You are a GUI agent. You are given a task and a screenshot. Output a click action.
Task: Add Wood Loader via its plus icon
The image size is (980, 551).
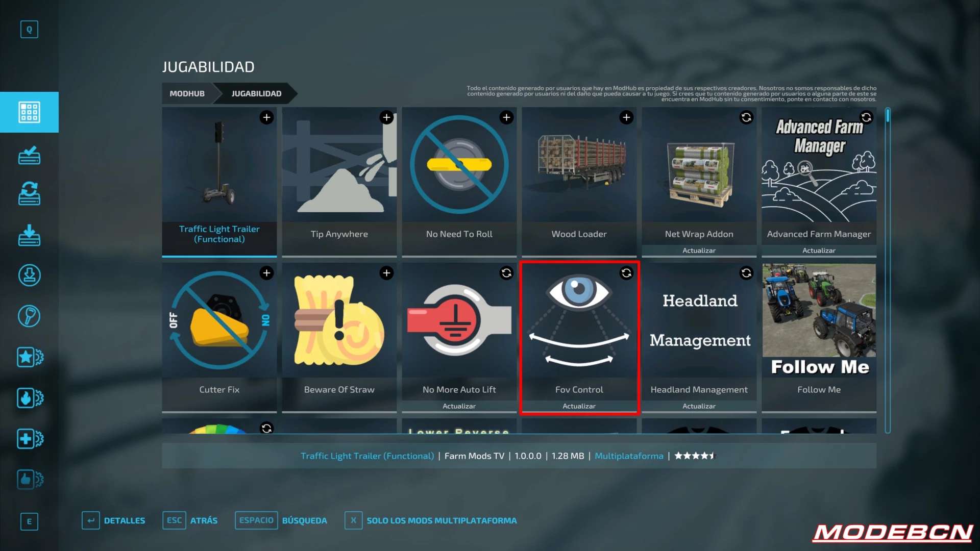click(x=626, y=117)
